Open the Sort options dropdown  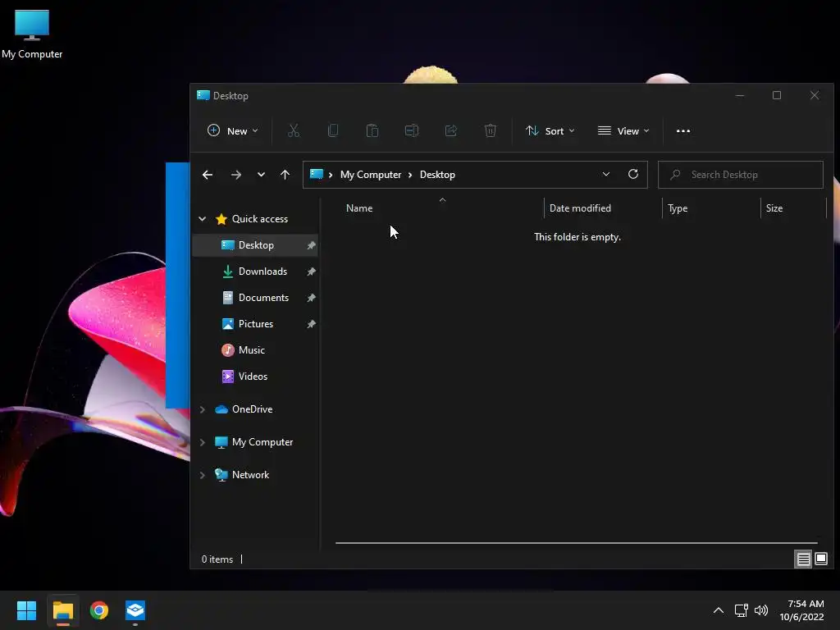(x=550, y=130)
